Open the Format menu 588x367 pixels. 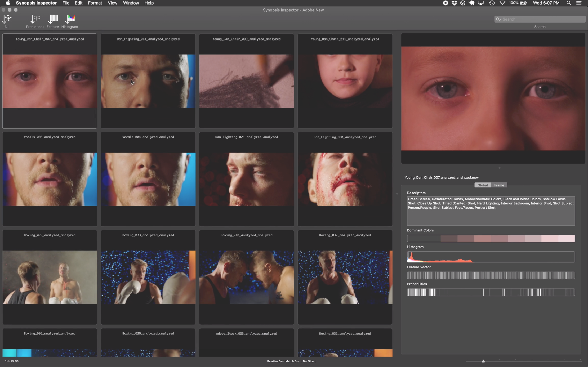(95, 3)
